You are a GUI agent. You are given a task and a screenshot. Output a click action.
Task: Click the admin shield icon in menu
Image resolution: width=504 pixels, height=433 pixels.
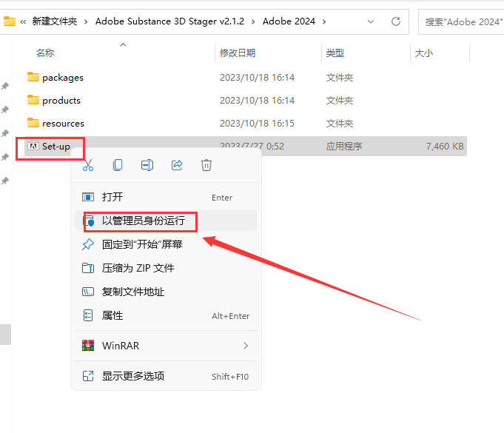(88, 221)
